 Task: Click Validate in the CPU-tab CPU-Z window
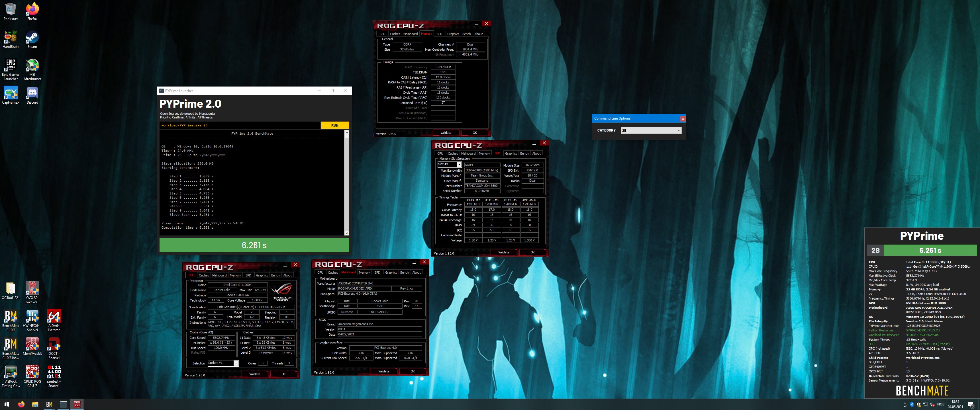[255, 374]
